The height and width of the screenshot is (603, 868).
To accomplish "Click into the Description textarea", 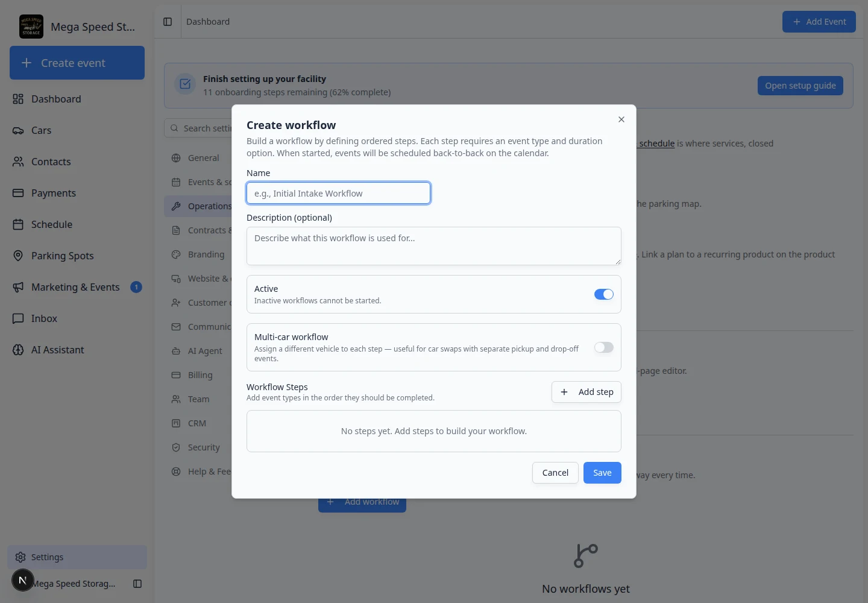I will coord(434,246).
